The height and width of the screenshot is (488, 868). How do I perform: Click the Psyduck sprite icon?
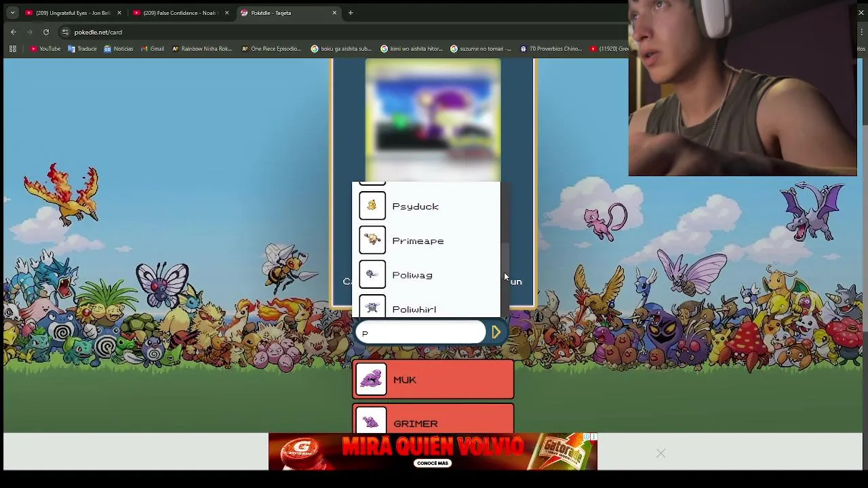[372, 206]
